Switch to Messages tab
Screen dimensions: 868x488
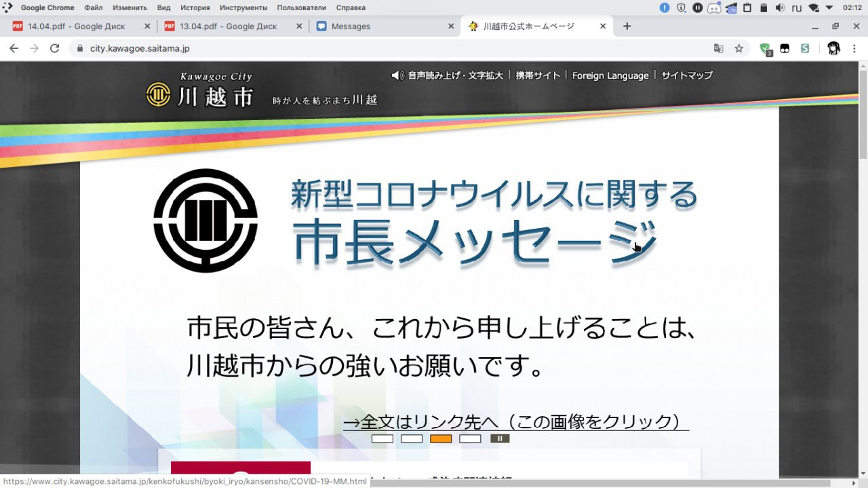384,26
